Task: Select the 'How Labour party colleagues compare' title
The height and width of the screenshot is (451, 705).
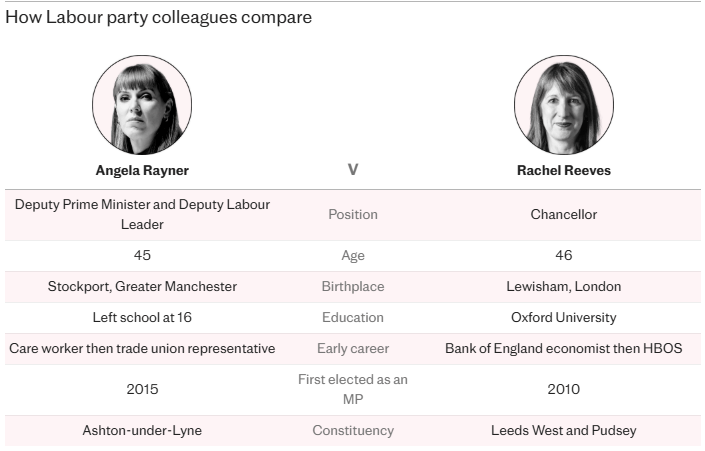Action: tap(158, 18)
